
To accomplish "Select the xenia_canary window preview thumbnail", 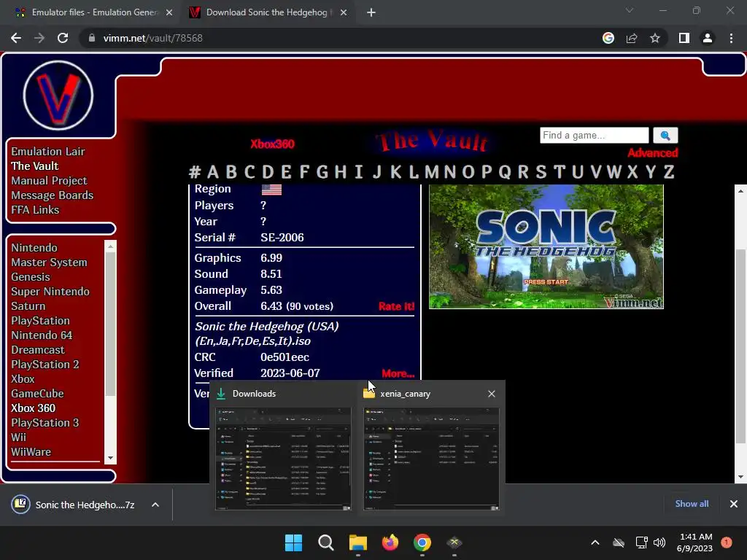I will [431, 459].
